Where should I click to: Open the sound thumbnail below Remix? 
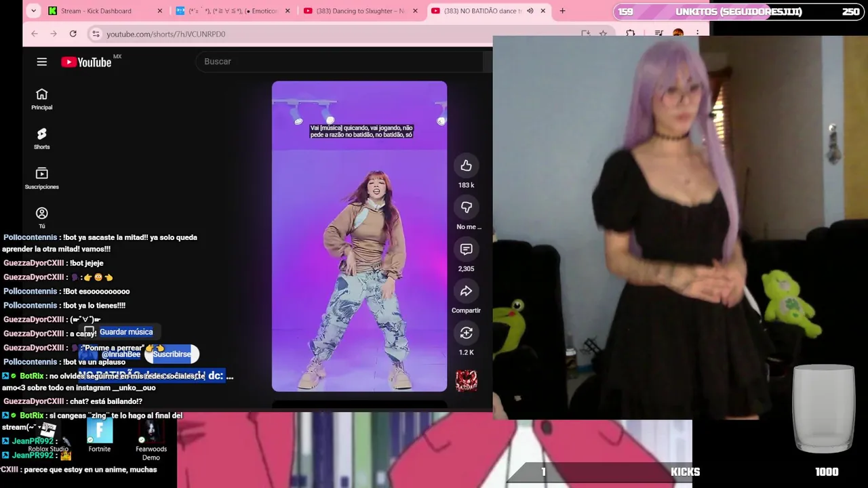pyautogui.click(x=467, y=381)
